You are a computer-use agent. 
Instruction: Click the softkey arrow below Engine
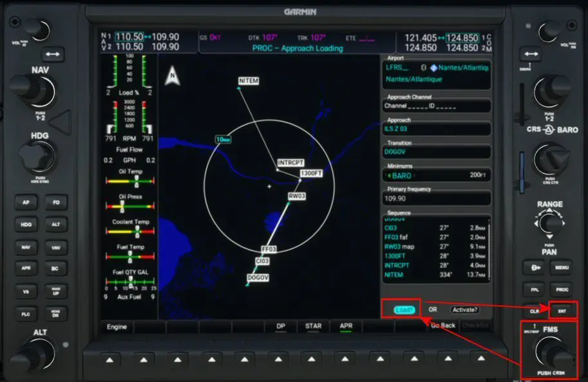click(x=109, y=360)
